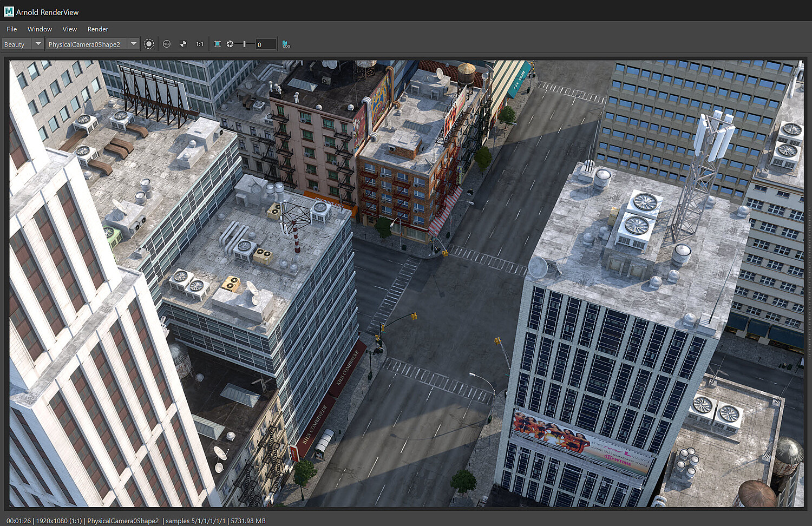Set zoom to 1:1 actual size
Image resolution: width=812 pixels, height=526 pixels.
tap(200, 44)
